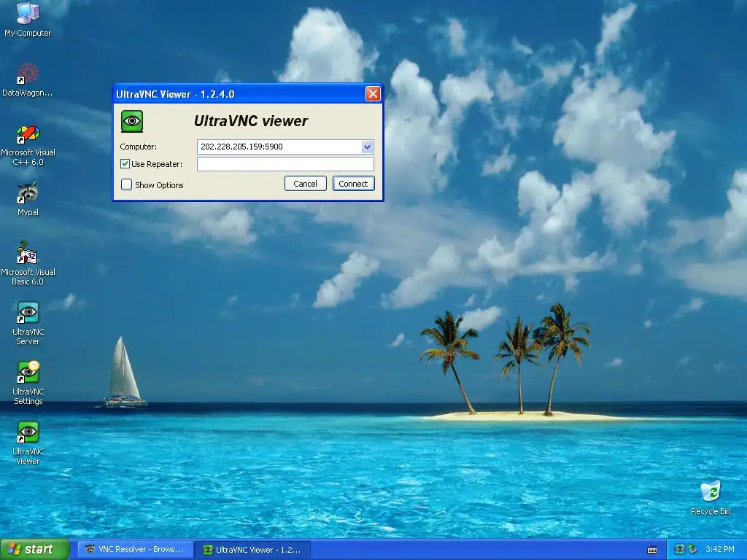Select the DataWagon desktop shortcut
The width and height of the screenshot is (747, 560).
[x=28, y=79]
